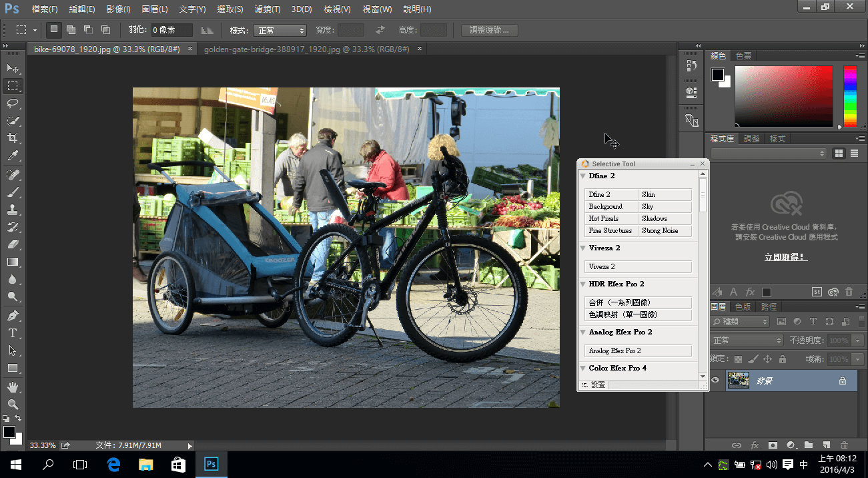Collapse the Dfine 2 section
The height and width of the screenshot is (478, 868).
582,176
